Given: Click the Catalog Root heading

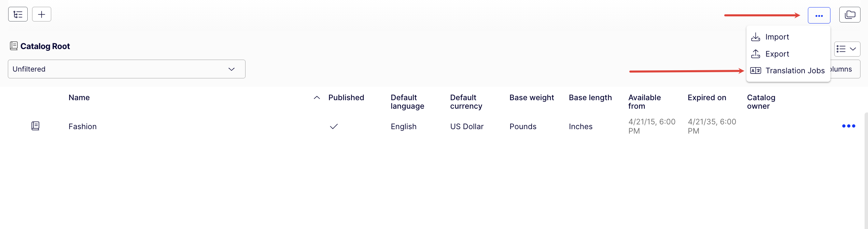Looking at the screenshot, I should tap(45, 46).
